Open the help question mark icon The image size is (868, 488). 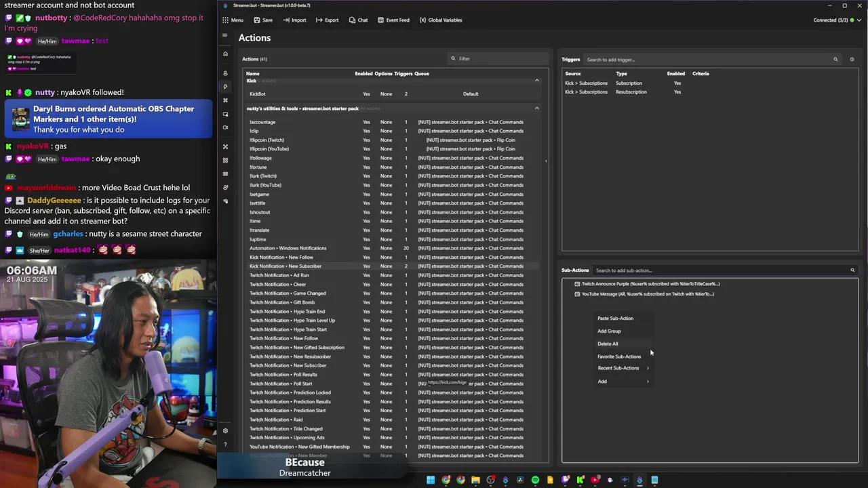(x=225, y=445)
